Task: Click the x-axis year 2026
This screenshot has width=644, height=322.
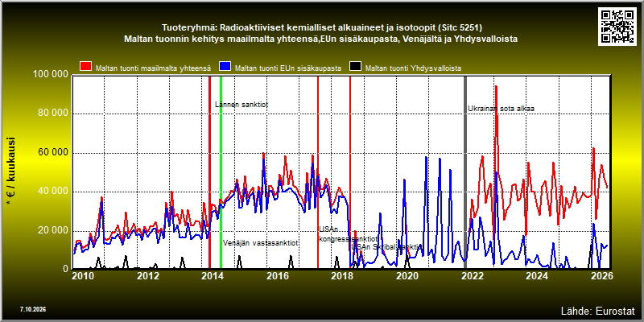Action: 601,276
